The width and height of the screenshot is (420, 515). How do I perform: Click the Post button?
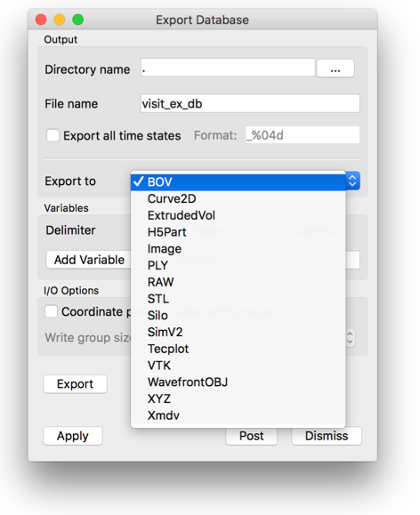[252, 436]
